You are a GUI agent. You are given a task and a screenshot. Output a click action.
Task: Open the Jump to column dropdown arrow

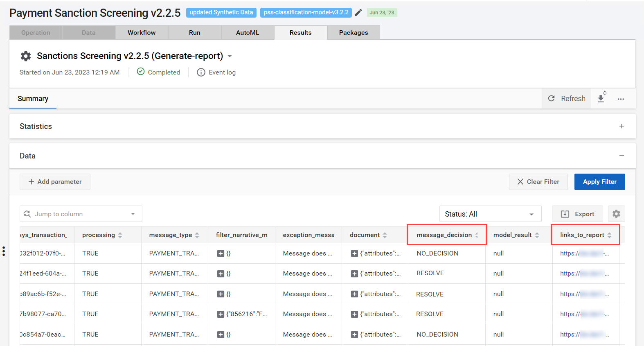click(x=133, y=214)
